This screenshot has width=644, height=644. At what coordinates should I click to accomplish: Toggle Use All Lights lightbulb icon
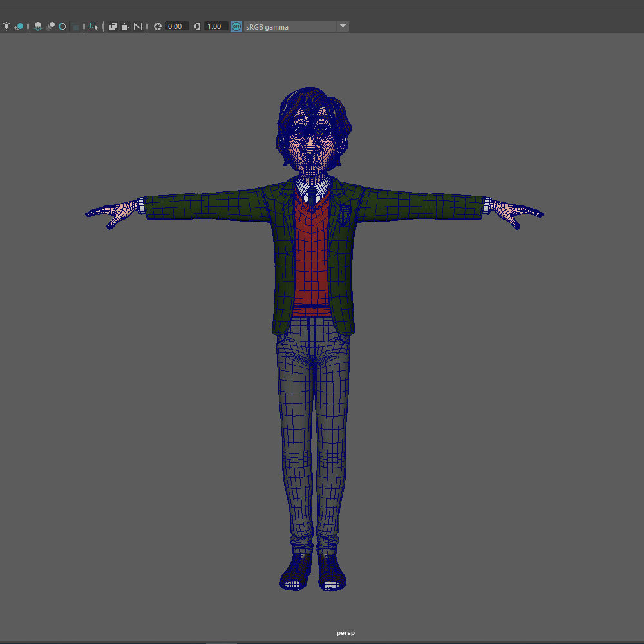(x=6, y=26)
